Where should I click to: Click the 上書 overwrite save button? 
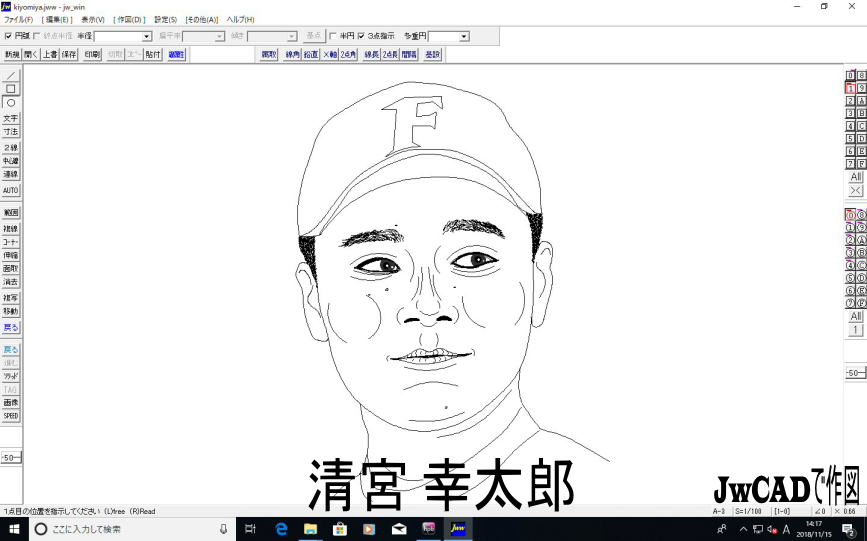pyautogui.click(x=50, y=54)
